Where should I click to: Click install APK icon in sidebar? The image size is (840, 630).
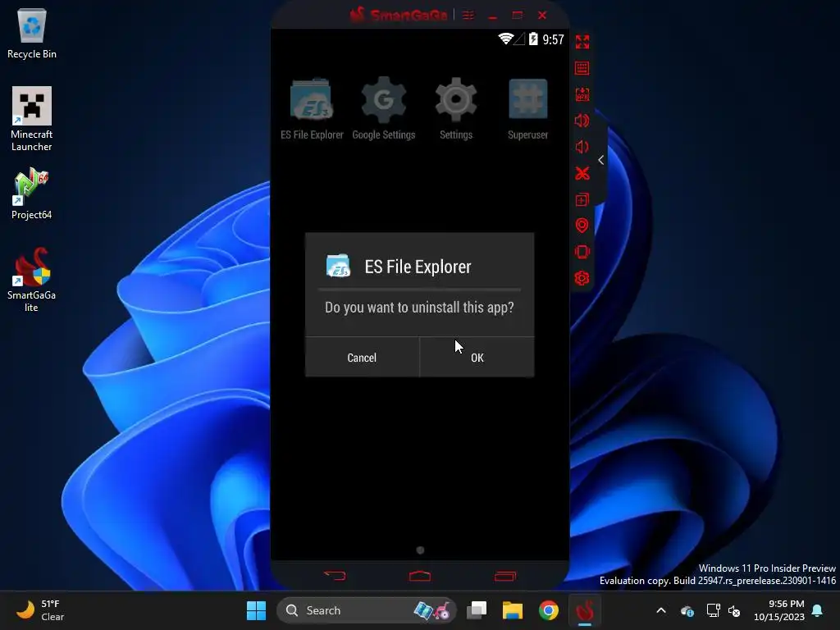coord(582,94)
